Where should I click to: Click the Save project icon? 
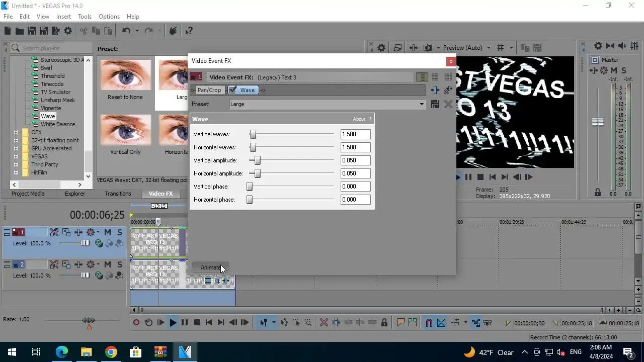pos(32,31)
